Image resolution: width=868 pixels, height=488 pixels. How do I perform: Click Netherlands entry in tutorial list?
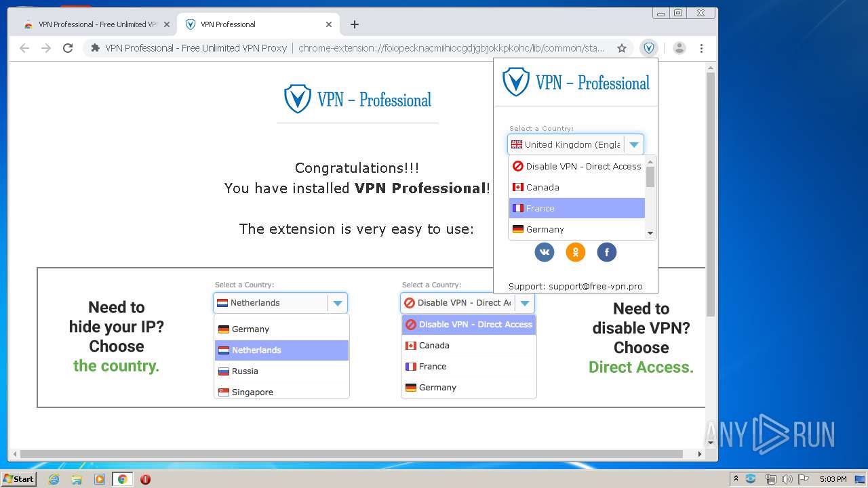pos(282,350)
